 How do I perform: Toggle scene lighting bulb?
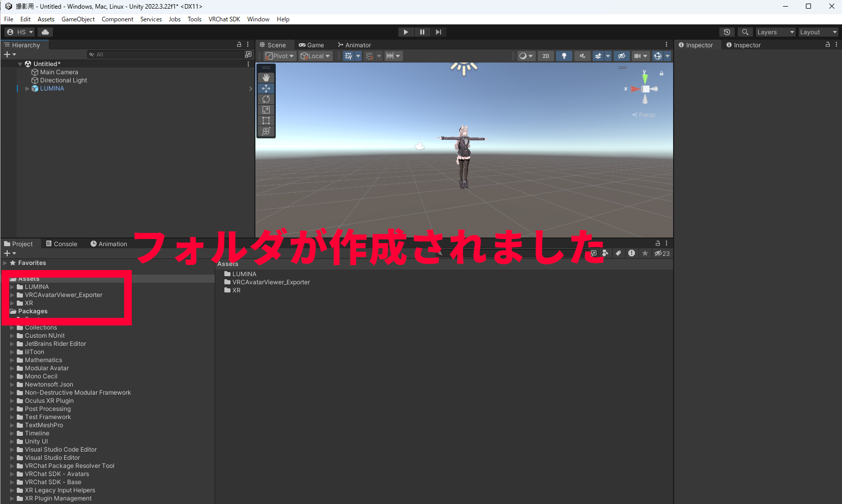(x=564, y=56)
